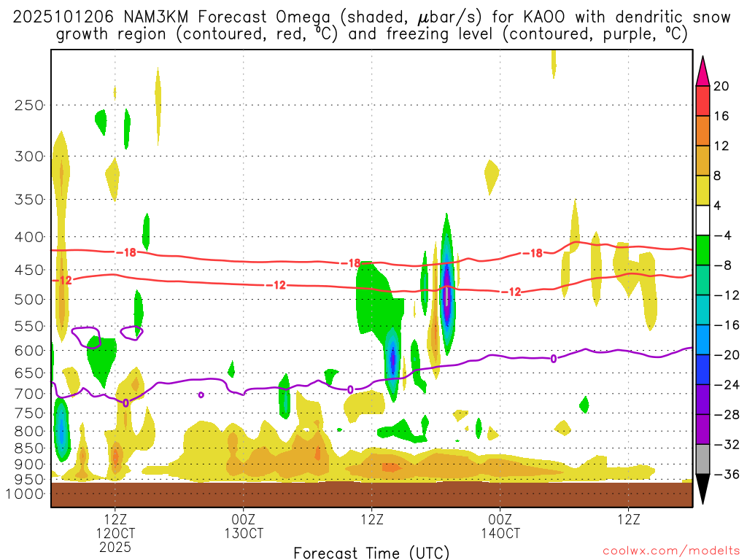Click the rightmost red -18 contour label
This screenshot has width=747, height=560.
click(533, 253)
